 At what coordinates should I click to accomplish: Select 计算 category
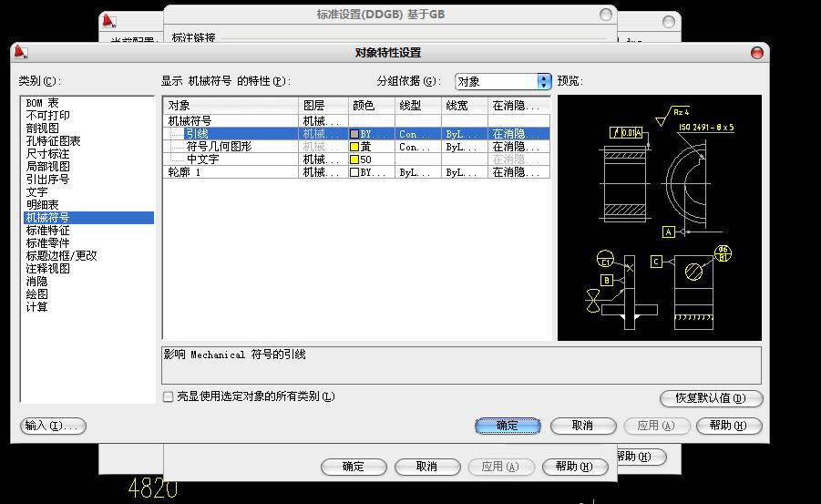[36, 307]
